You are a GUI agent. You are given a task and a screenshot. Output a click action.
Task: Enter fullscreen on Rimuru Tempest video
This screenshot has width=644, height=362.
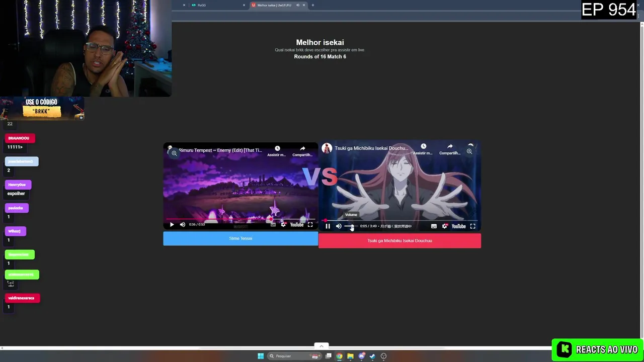coord(310,225)
